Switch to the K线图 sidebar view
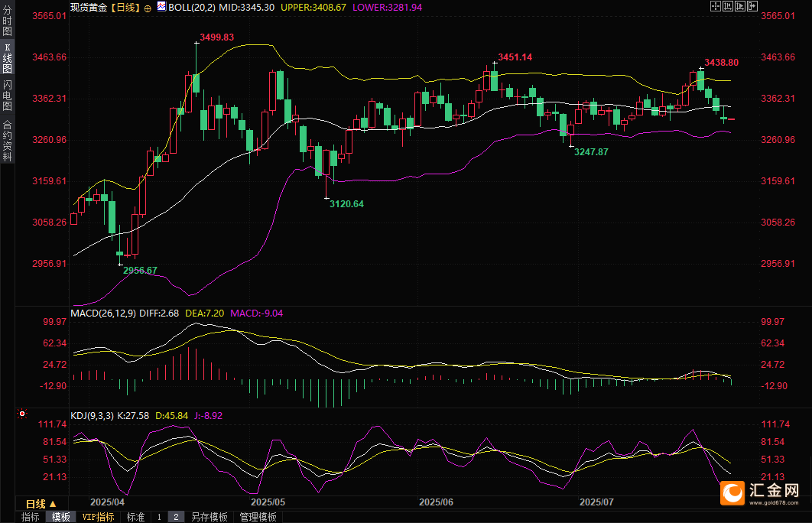The width and height of the screenshot is (812, 523). click(7, 59)
